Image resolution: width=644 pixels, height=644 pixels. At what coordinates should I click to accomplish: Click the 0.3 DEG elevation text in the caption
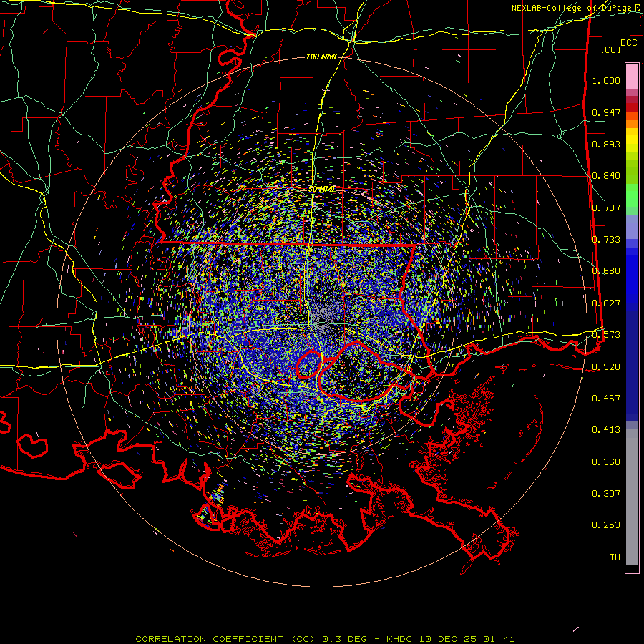coord(345,639)
